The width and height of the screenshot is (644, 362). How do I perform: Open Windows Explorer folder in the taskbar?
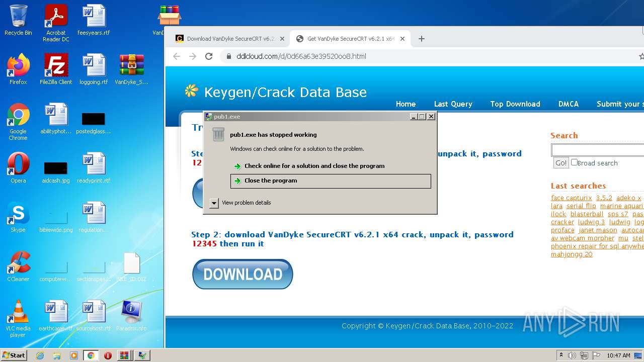pos(57,355)
